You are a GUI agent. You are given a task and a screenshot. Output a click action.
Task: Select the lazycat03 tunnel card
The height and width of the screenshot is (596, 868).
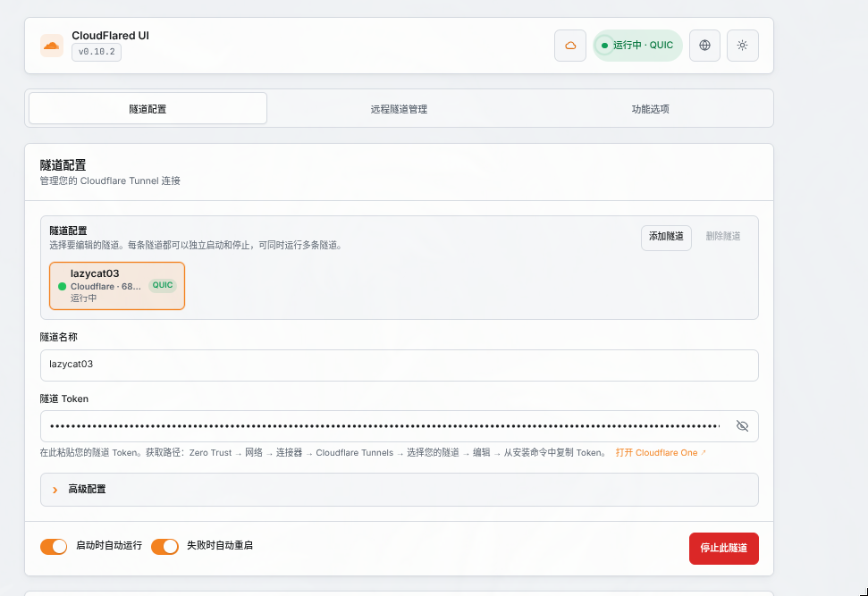tap(117, 286)
